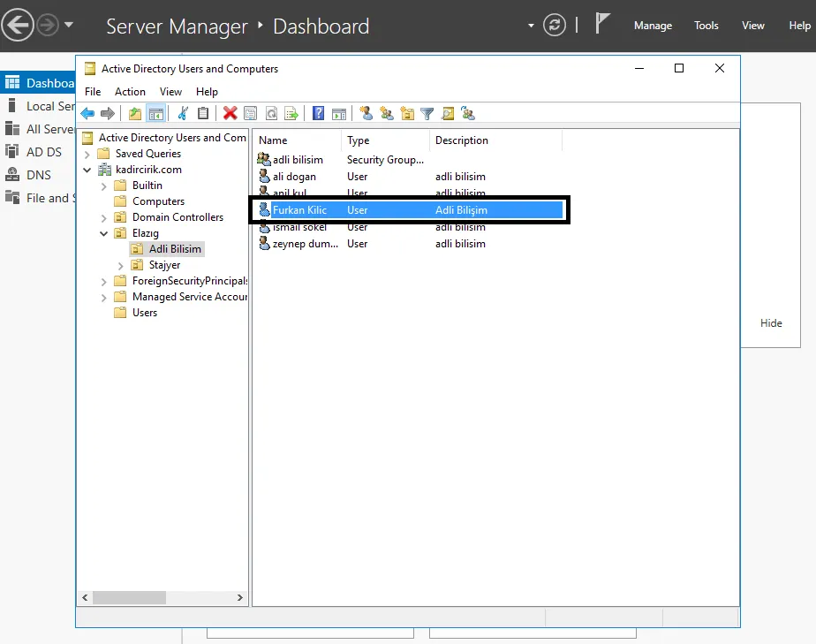Screen dimensions: 816x644
Task: Create a new group with toolbar icon
Action: 387,113
